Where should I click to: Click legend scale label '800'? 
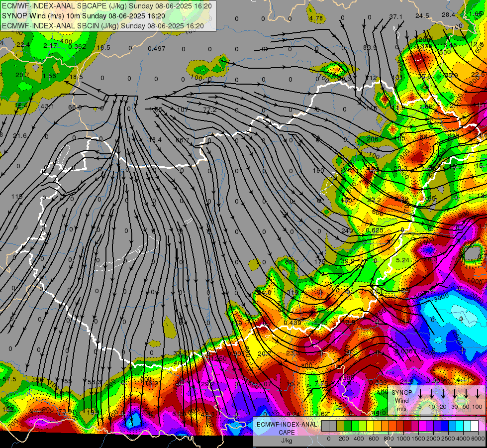(x=389, y=439)
